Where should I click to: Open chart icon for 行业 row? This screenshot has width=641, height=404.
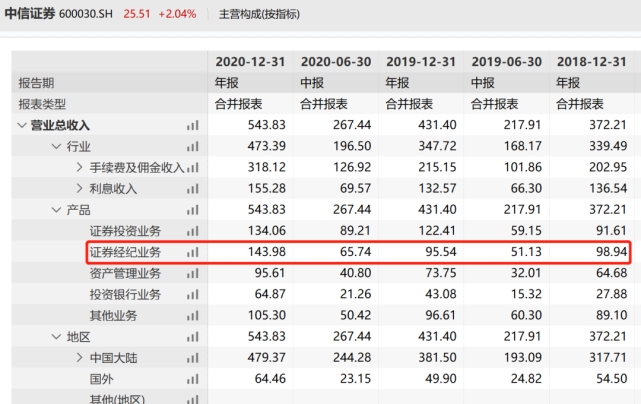pos(193,146)
